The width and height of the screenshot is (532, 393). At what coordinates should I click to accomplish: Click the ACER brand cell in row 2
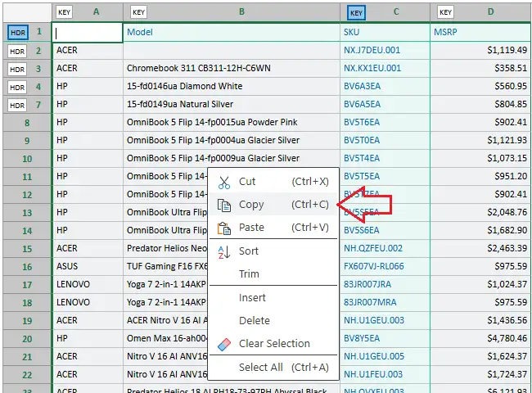(88, 51)
